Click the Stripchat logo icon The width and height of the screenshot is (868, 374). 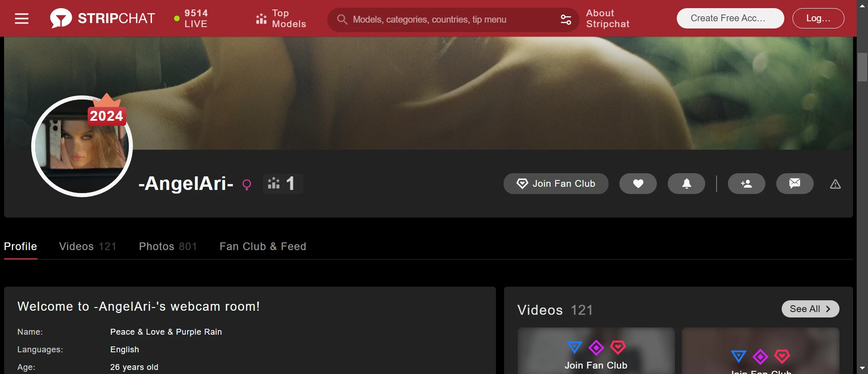(x=61, y=18)
